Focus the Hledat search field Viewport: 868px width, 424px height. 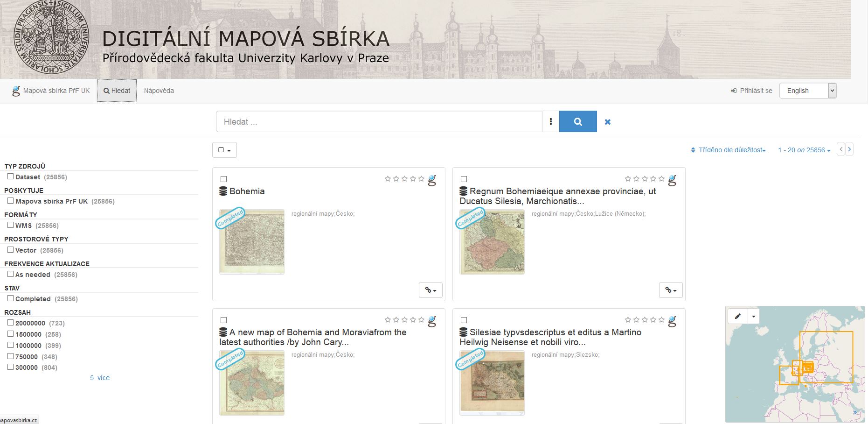(x=379, y=121)
